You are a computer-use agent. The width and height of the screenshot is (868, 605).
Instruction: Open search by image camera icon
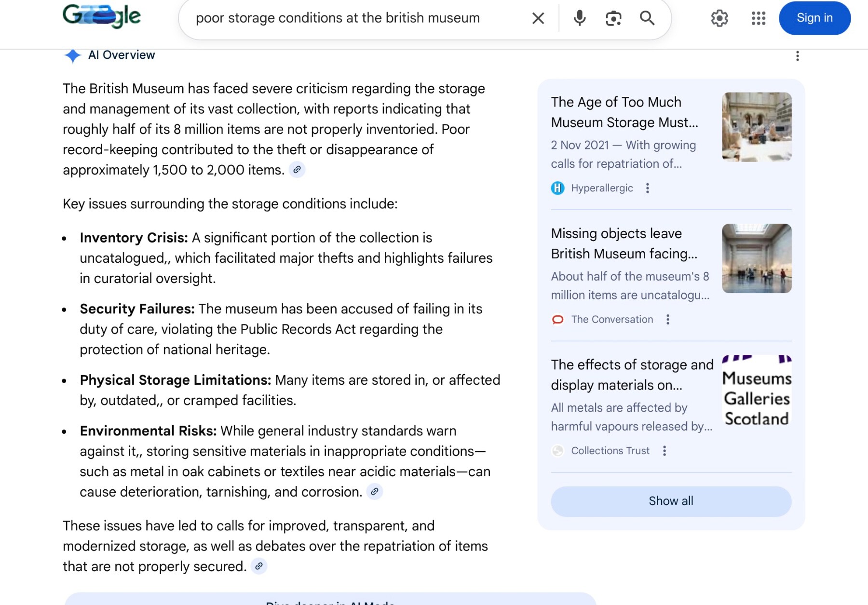point(613,18)
